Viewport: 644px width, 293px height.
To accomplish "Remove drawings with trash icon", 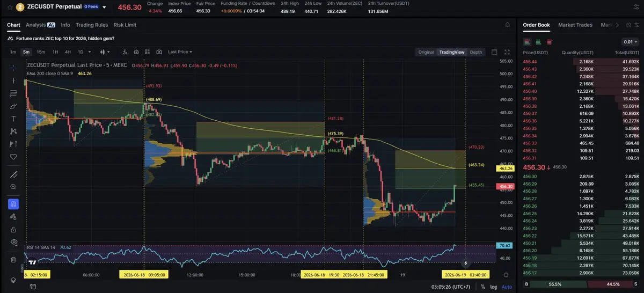I will pos(13,260).
